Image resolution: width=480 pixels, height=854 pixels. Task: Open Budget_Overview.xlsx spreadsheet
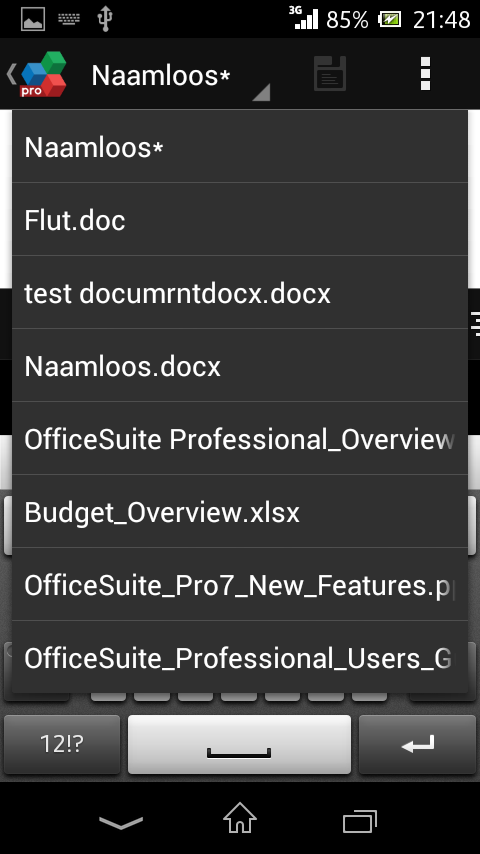(x=240, y=511)
